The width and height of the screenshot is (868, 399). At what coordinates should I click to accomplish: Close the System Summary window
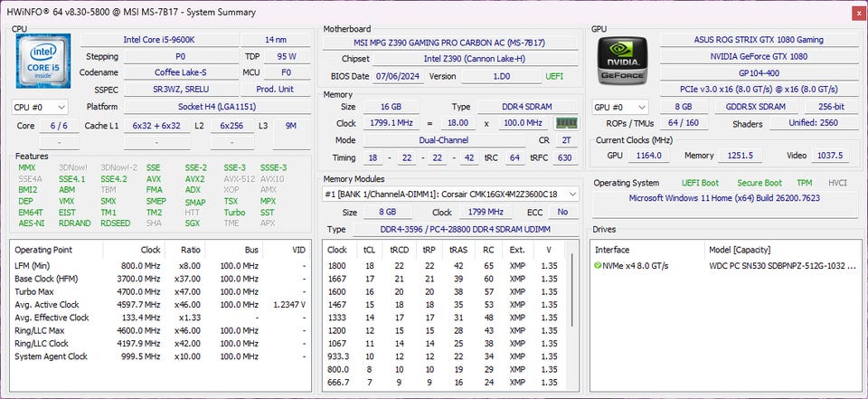point(859,12)
